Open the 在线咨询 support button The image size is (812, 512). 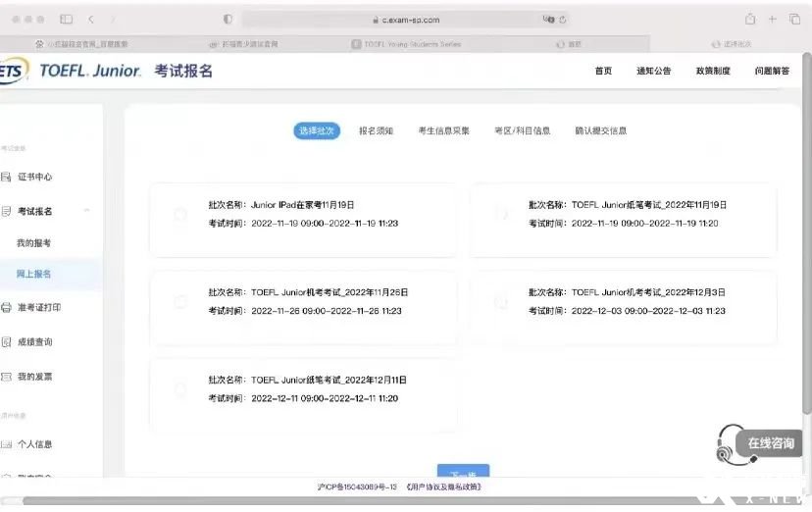[771, 443]
